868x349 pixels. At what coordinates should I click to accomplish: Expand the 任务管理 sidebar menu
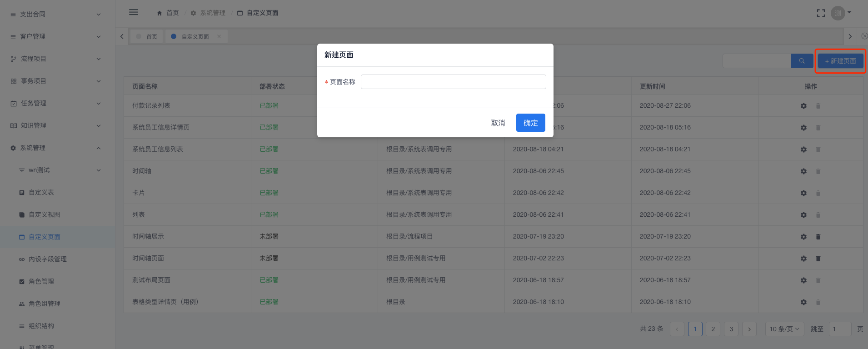[57, 103]
